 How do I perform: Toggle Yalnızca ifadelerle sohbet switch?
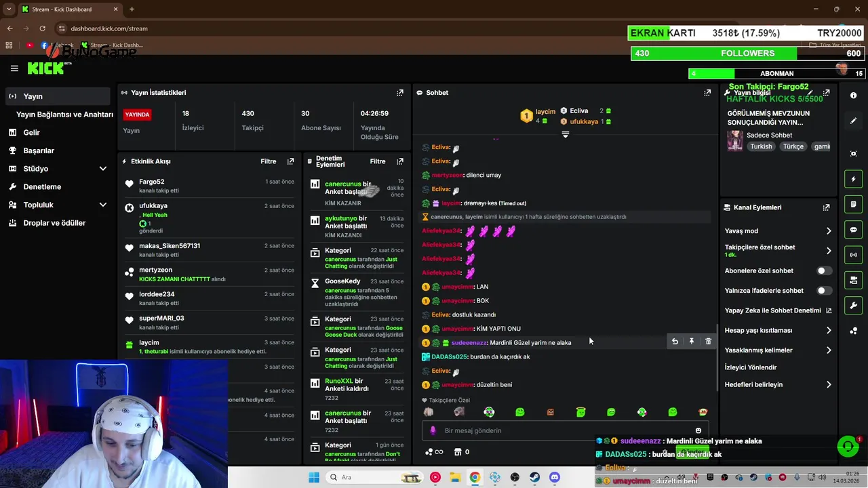[824, 291]
